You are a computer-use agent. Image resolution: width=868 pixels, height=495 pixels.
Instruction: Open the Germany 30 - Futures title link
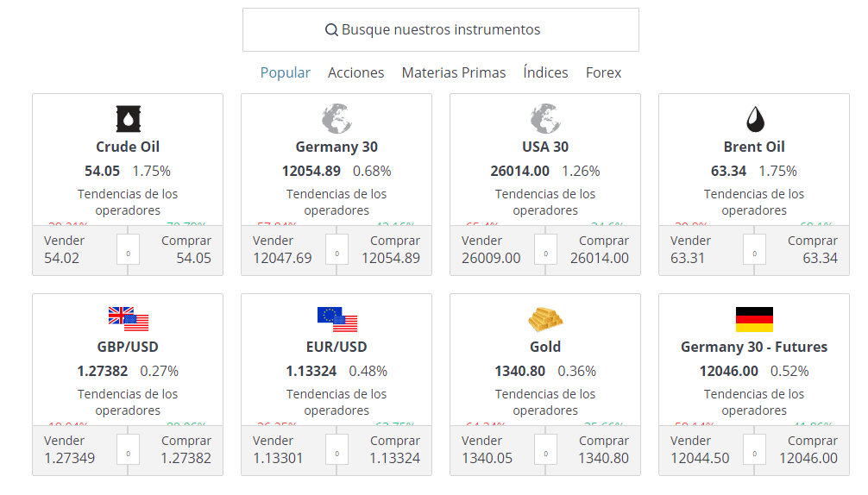click(754, 347)
